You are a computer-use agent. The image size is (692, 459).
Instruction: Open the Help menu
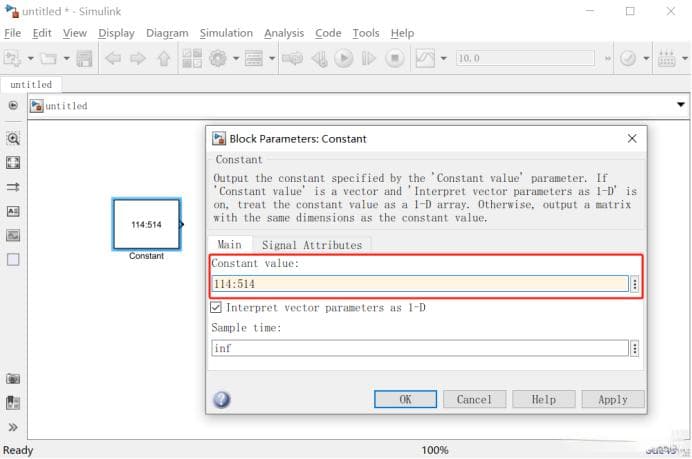[x=402, y=33]
